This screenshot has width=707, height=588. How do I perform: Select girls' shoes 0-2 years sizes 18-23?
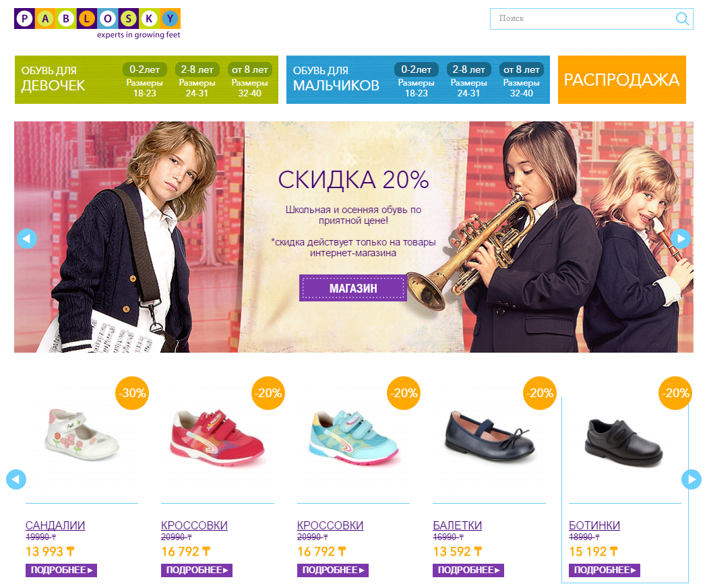(145, 81)
